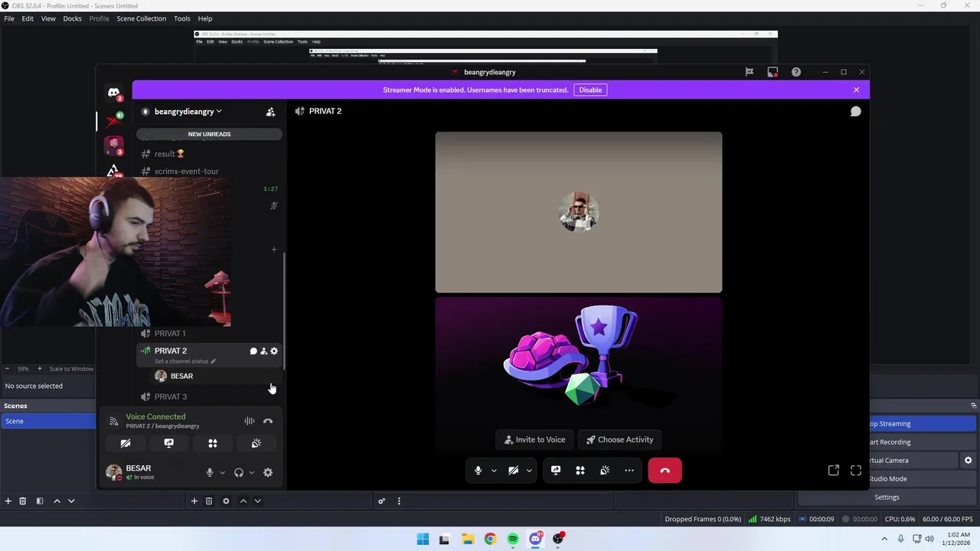
Task: Open the Discord help question mark icon
Action: 796,72
